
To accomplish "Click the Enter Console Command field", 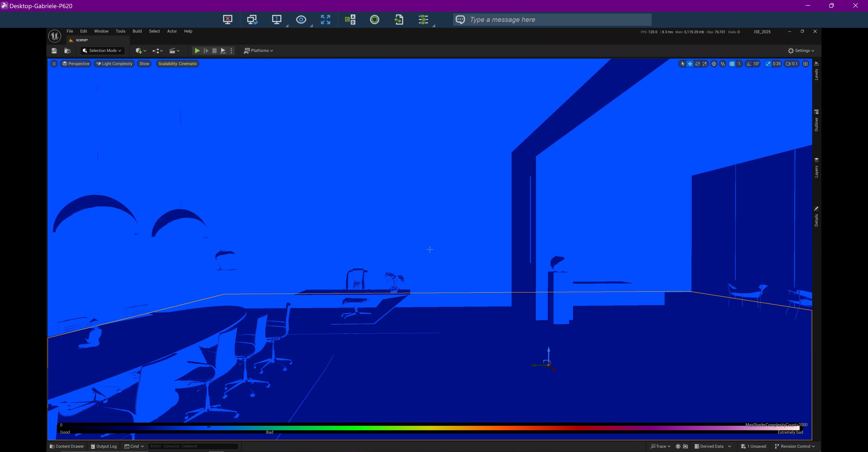I will click(193, 446).
